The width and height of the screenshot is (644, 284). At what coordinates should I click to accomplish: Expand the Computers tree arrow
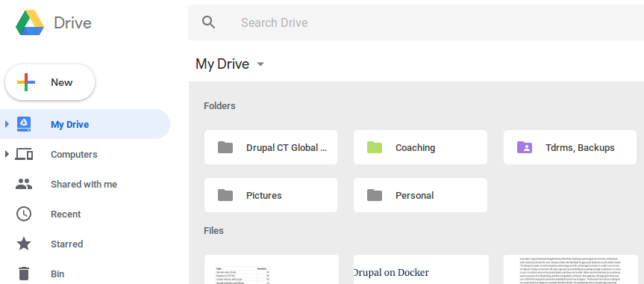[x=7, y=154]
